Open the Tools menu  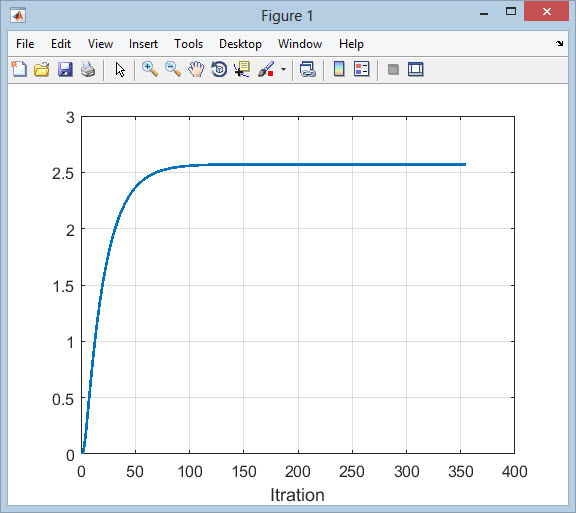(x=188, y=44)
